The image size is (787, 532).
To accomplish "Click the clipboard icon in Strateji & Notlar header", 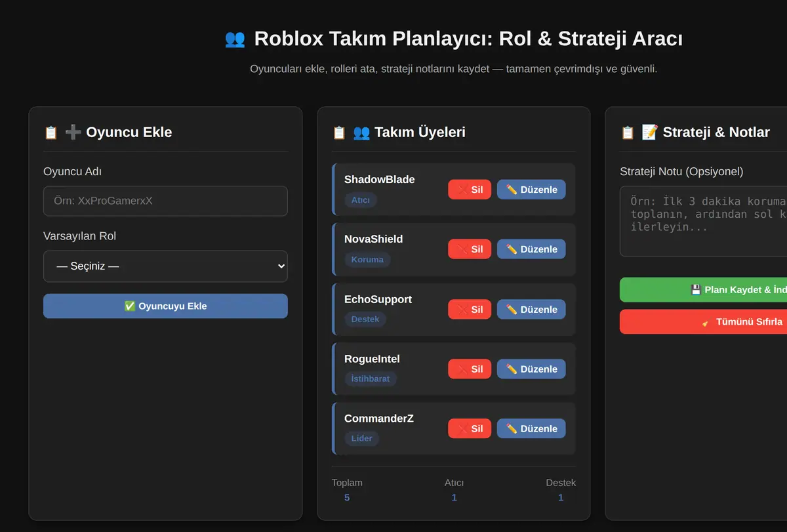I will click(628, 133).
